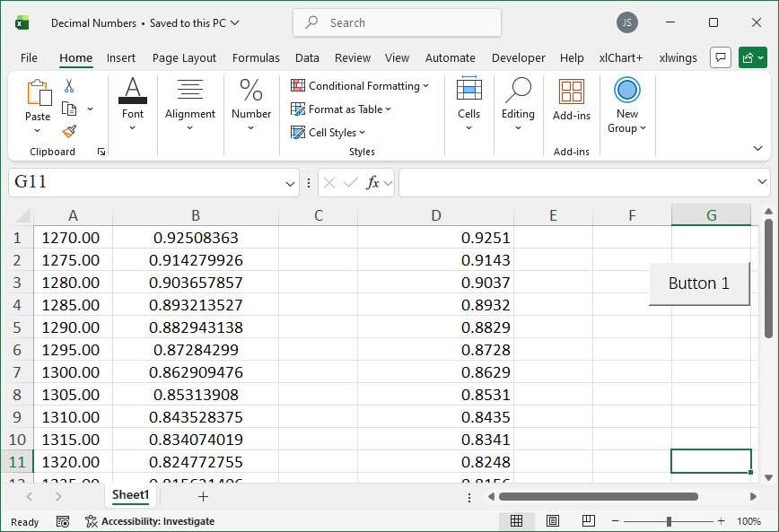Switch to Normal view in status bar
Screen dimensions: 779x532
pyautogui.click(x=517, y=521)
